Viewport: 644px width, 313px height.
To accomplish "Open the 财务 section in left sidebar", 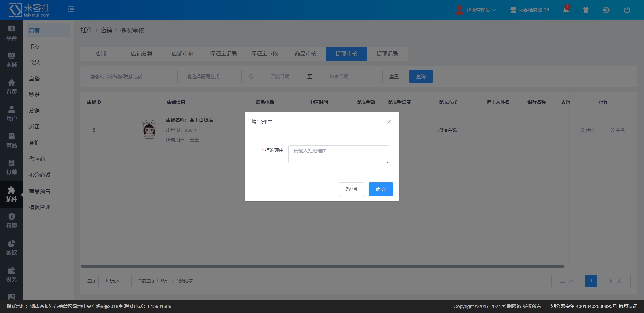I will [12, 275].
